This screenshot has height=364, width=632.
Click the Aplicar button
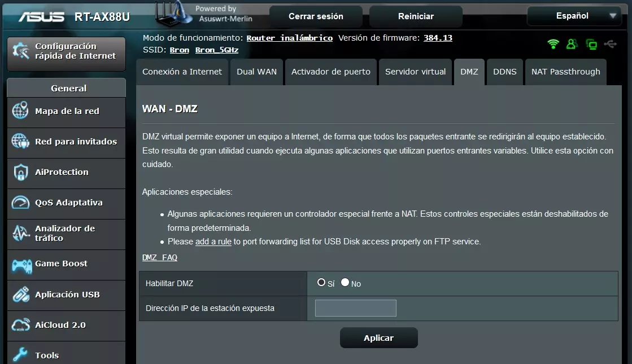coord(378,337)
